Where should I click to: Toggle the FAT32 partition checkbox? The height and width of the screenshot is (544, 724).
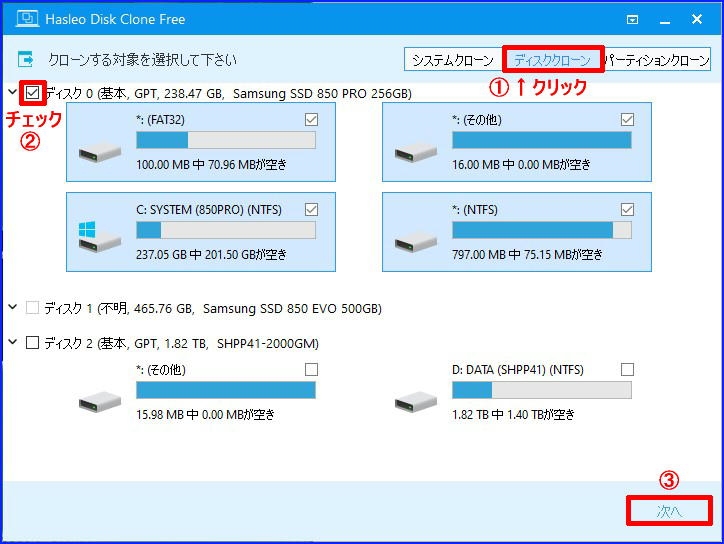[x=311, y=120]
